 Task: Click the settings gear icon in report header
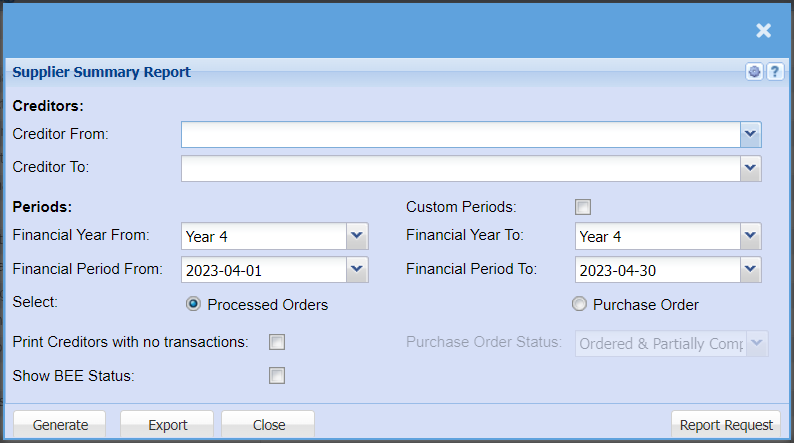pos(754,72)
